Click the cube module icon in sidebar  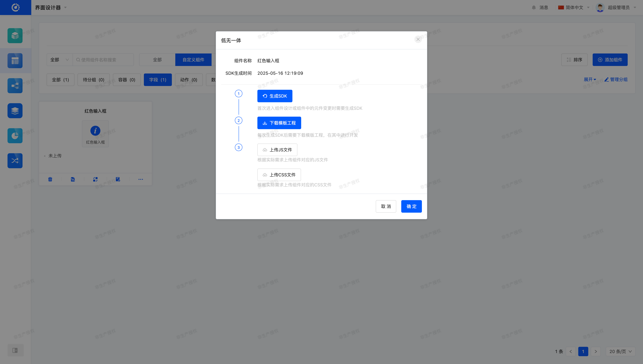click(15, 36)
